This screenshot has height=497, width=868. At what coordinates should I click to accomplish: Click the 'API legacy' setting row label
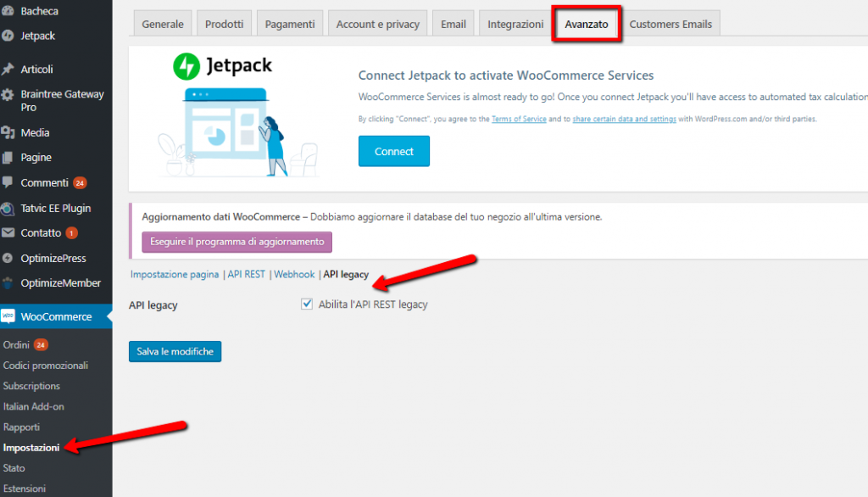(x=153, y=305)
